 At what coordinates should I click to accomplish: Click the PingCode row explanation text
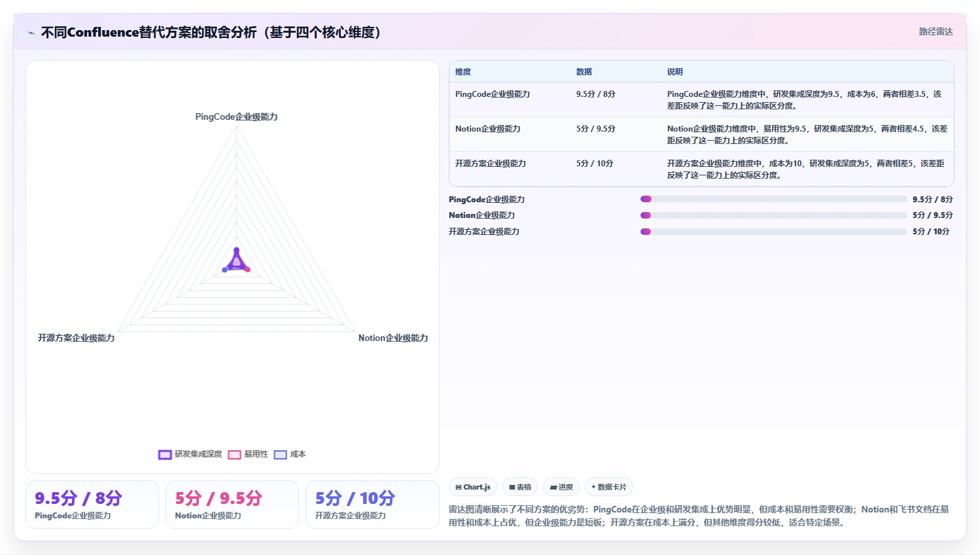click(x=805, y=99)
